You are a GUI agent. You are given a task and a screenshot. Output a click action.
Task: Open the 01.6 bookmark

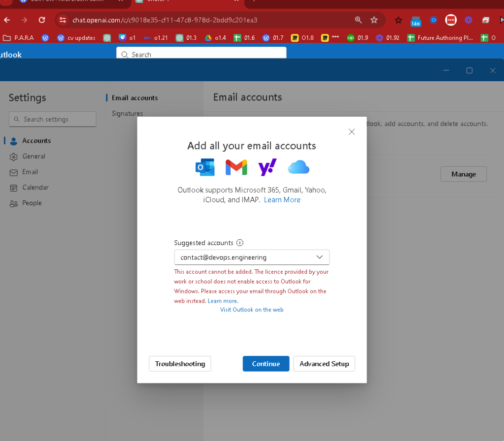[x=244, y=38]
